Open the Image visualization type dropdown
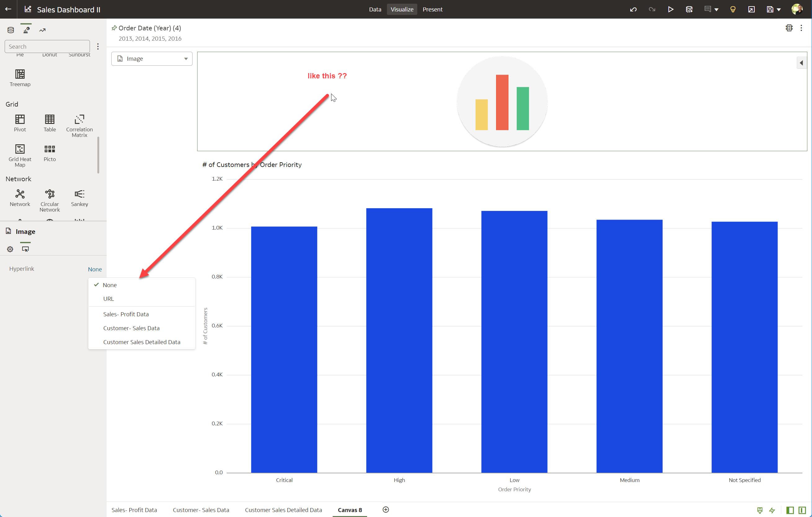This screenshot has height=517, width=812. click(x=152, y=59)
